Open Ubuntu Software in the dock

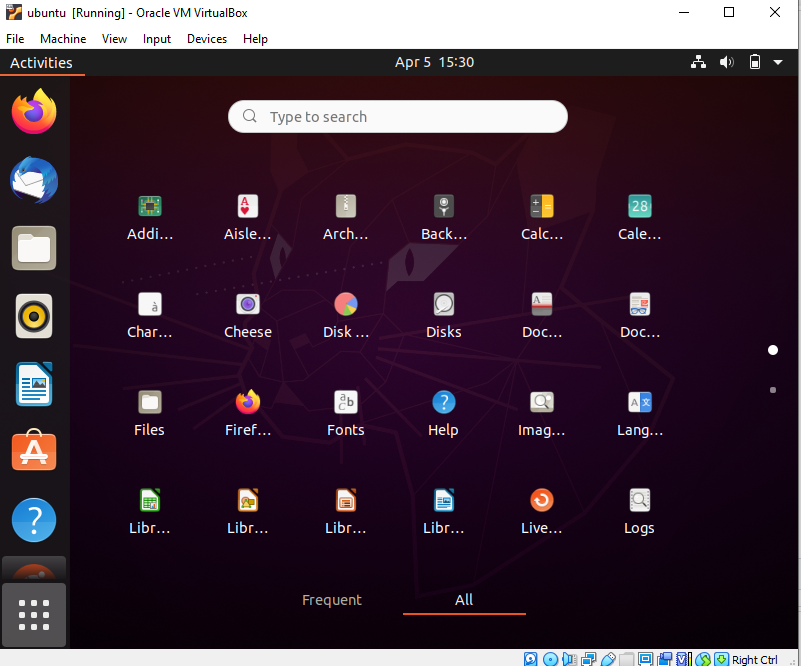[x=34, y=450]
